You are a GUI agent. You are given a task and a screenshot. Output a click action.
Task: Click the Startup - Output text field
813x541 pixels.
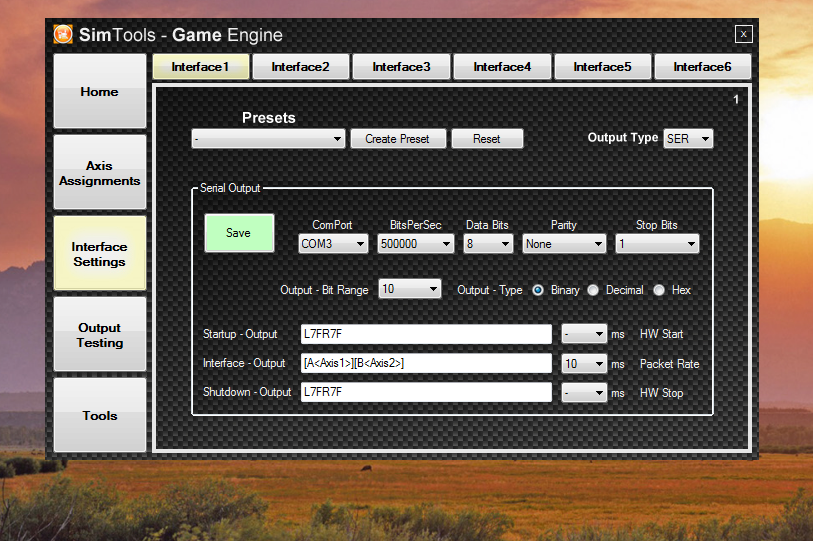point(426,334)
